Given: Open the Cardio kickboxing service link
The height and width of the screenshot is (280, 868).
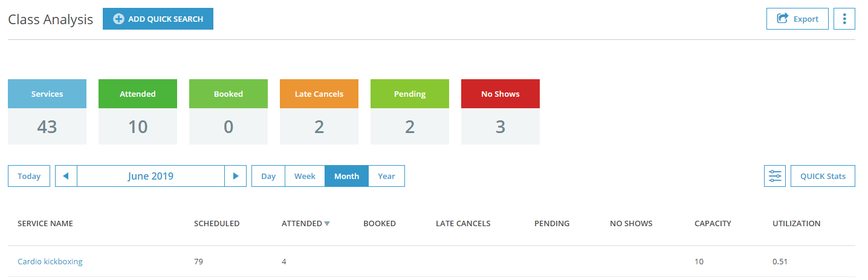Looking at the screenshot, I should [50, 261].
